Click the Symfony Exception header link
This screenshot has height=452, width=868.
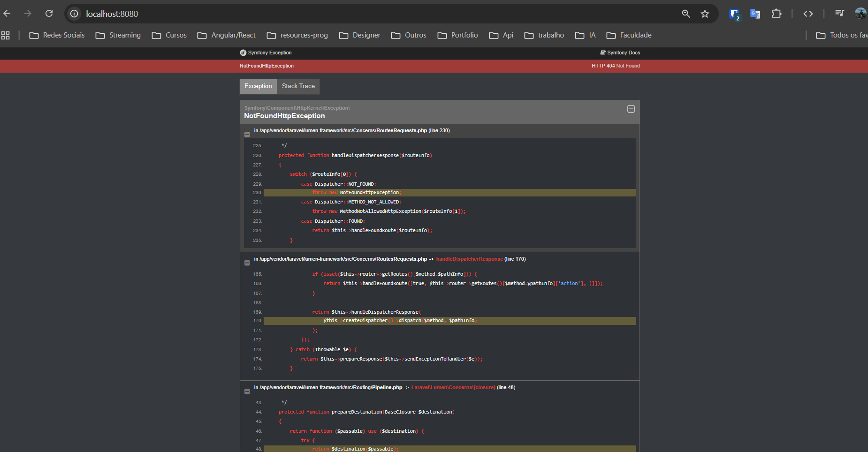tap(266, 53)
